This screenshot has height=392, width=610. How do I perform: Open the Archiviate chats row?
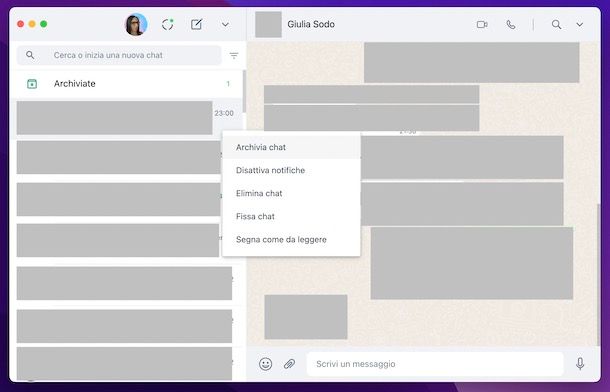click(126, 84)
